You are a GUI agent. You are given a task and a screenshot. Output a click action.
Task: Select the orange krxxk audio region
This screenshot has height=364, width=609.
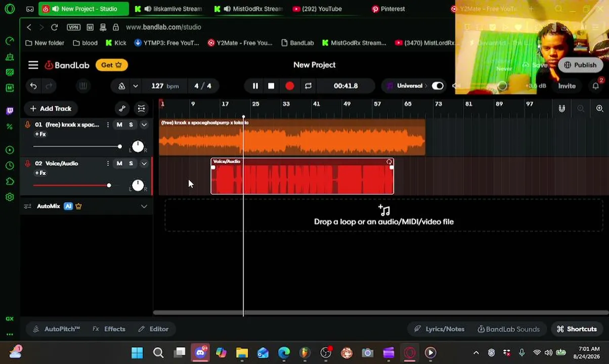point(292,138)
